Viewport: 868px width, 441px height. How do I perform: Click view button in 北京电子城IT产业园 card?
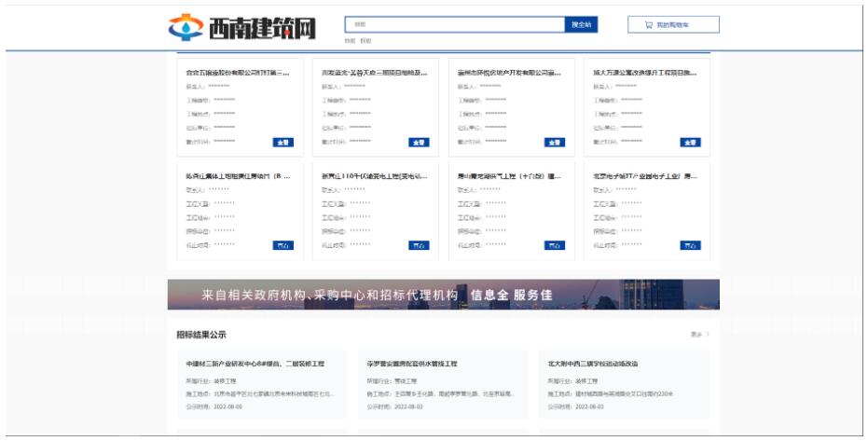click(690, 245)
